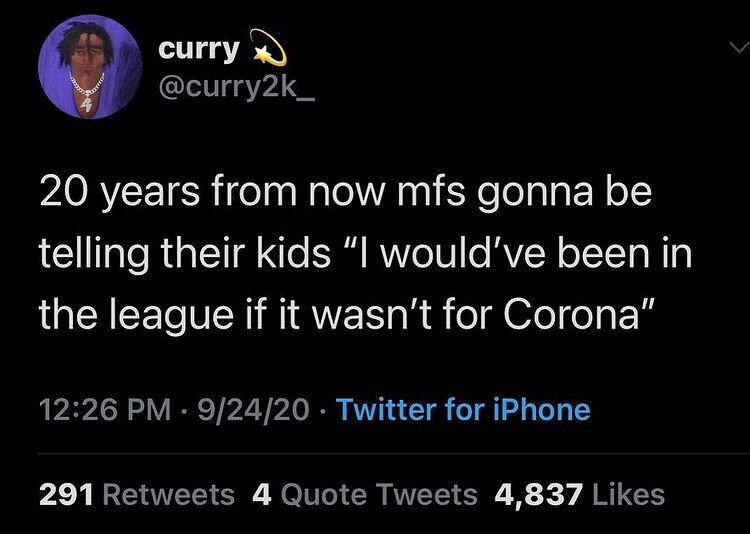Click the "Quote Tweets" label text
Image resolution: width=750 pixels, height=534 pixels.
(378, 494)
